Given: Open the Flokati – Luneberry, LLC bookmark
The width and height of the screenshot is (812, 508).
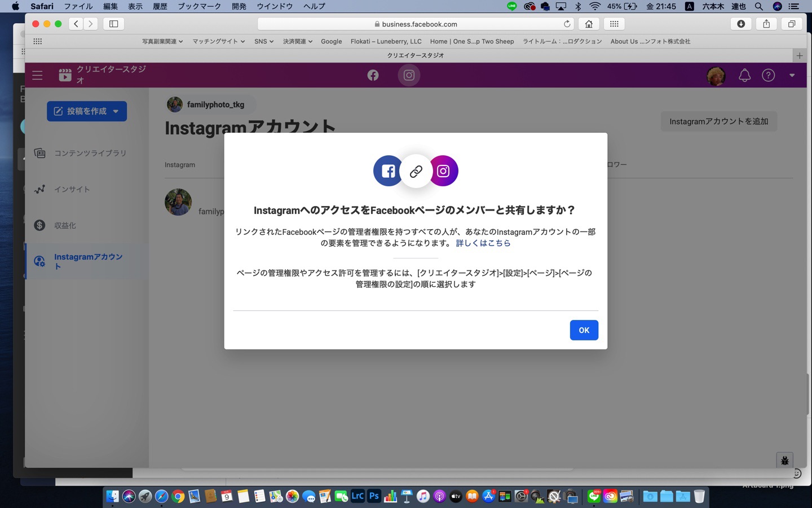Looking at the screenshot, I should click(x=386, y=41).
